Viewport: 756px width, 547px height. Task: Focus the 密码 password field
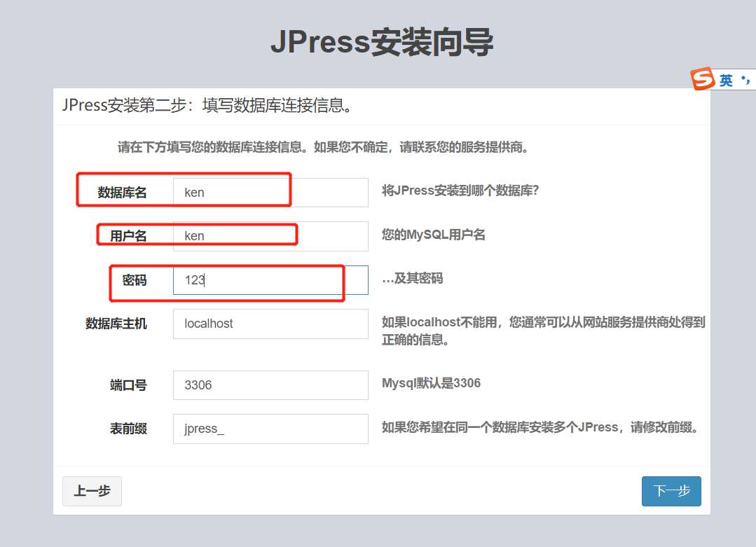click(270, 280)
